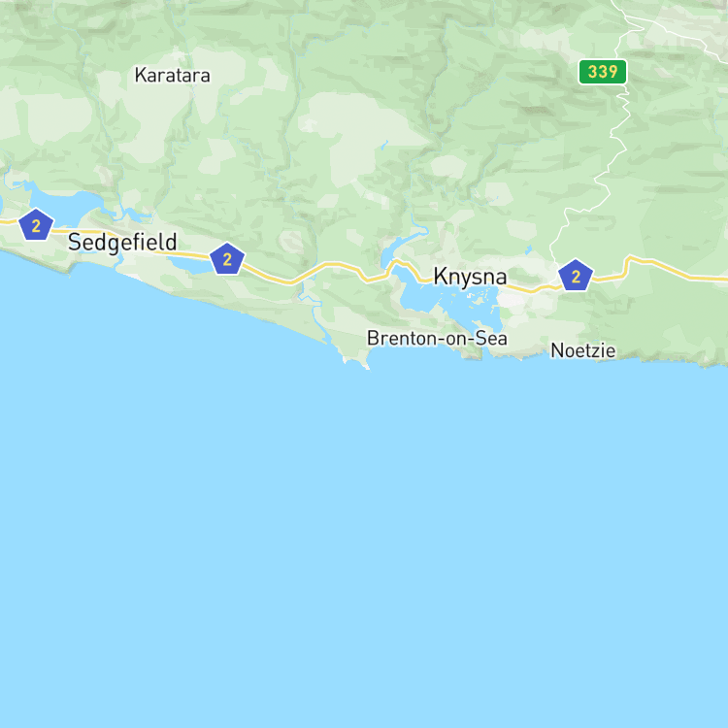The width and height of the screenshot is (728, 728).
Task: Click the N2 shield between Sedgefield and Knysna
Action: click(x=227, y=258)
